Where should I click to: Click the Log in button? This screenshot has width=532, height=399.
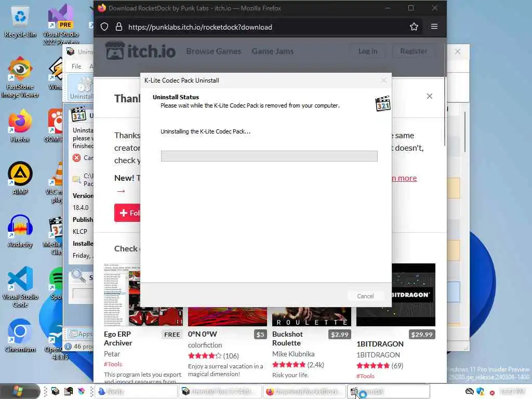pos(368,51)
